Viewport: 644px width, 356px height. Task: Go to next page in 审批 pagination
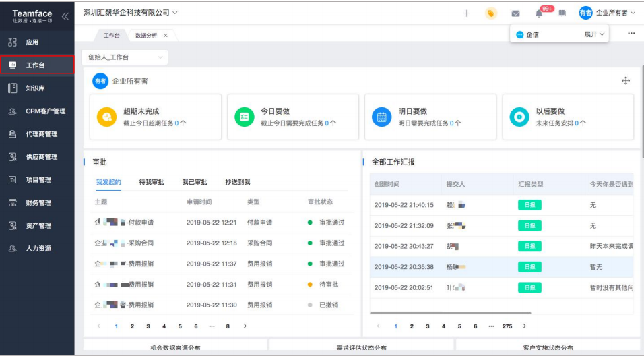click(x=245, y=326)
